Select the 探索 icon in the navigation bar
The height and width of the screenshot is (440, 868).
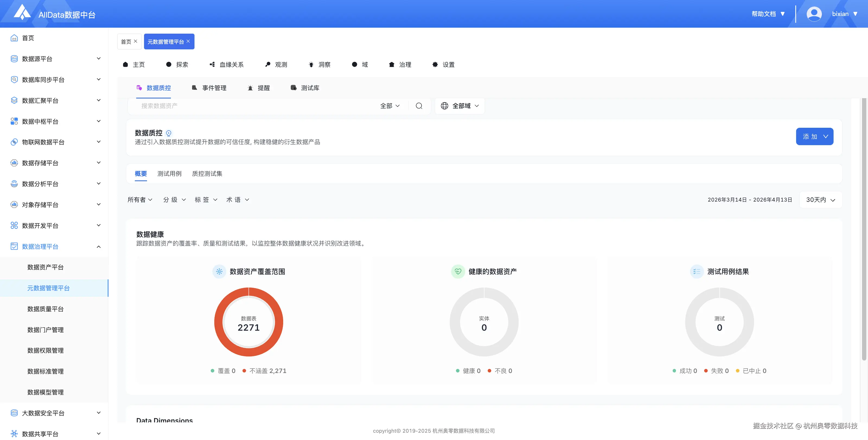(x=169, y=64)
